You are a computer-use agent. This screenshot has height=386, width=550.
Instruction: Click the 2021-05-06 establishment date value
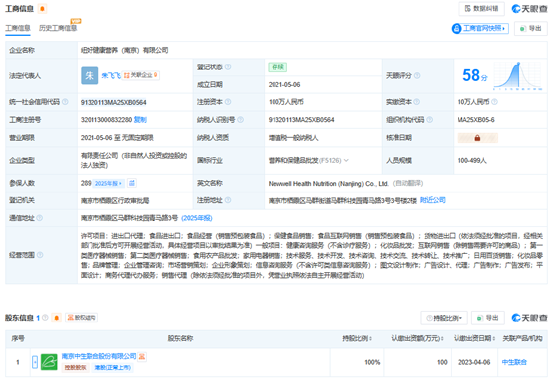pos(284,85)
